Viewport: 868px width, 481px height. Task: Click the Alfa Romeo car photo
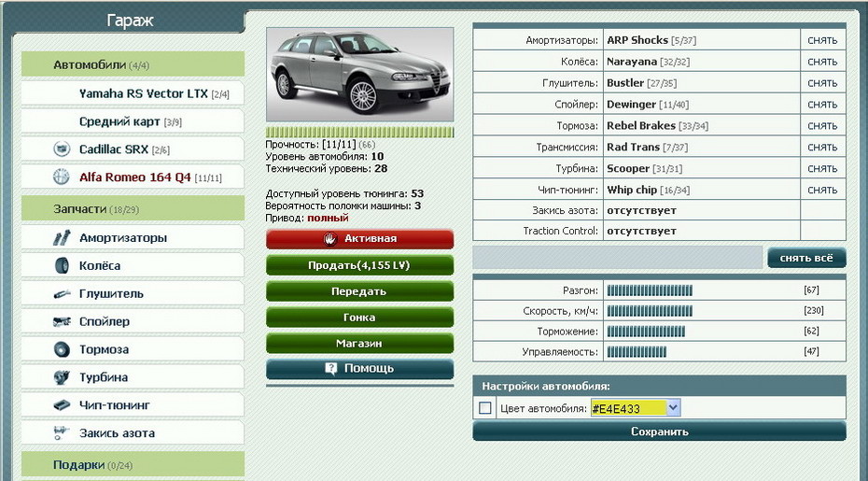pyautogui.click(x=360, y=75)
